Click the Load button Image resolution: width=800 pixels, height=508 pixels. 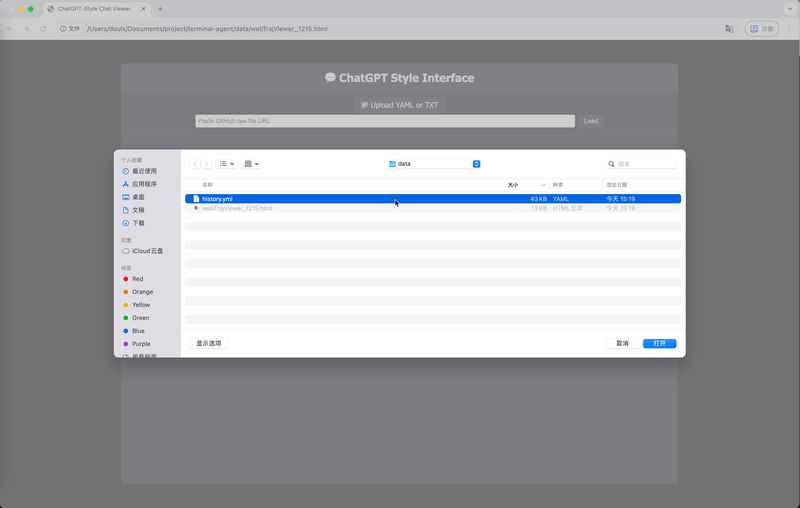591,121
